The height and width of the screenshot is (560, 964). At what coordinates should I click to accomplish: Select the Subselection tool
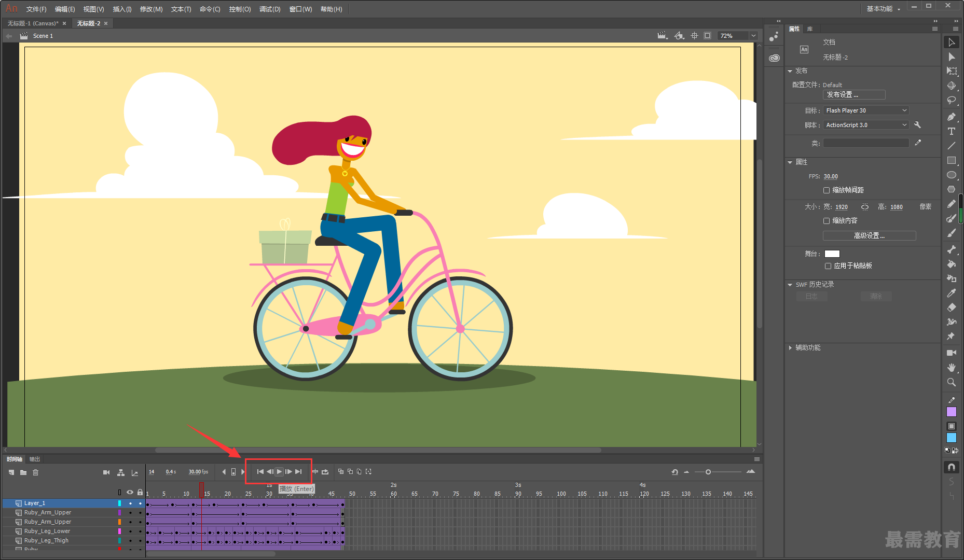click(x=952, y=57)
